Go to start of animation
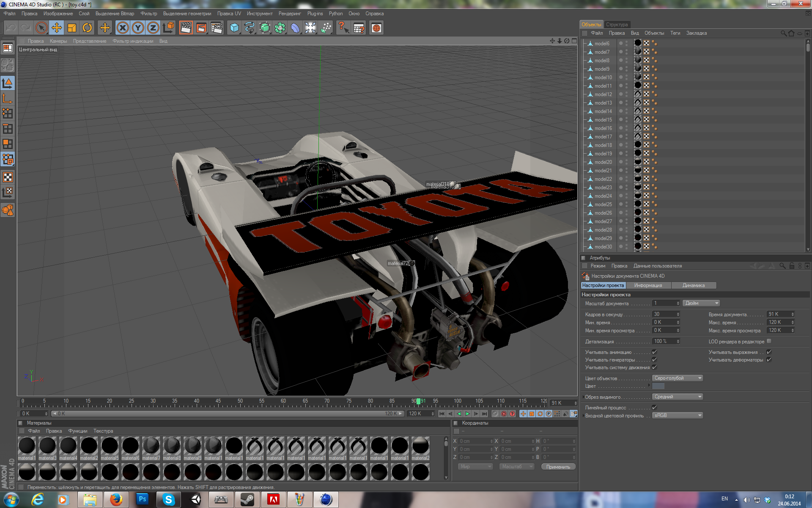 point(442,414)
